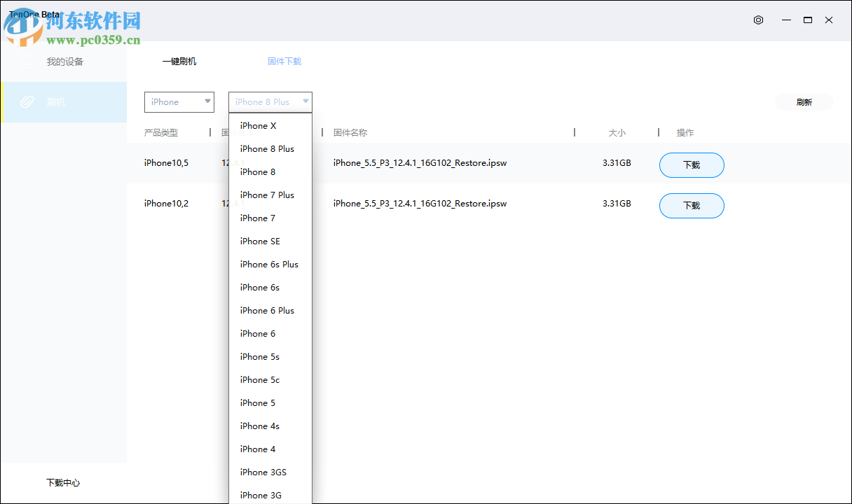Minimize the TenOne Beta window

point(786,20)
